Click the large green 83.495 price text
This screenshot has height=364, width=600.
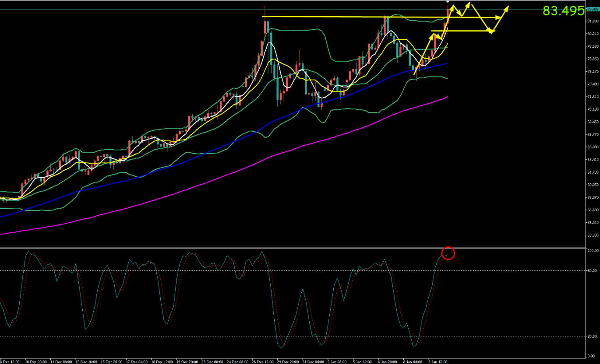(563, 11)
